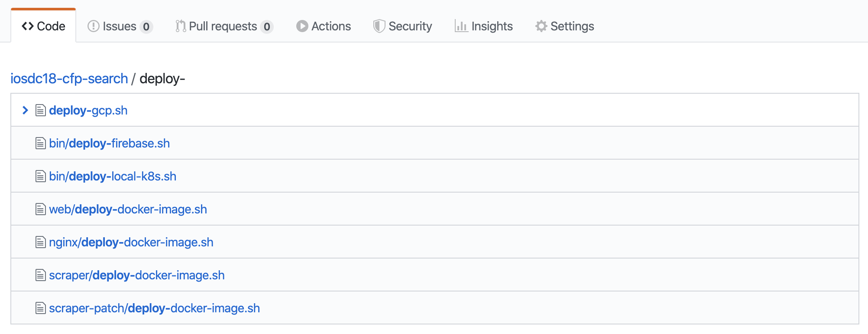The image size is (868, 334).
Task: Click the Insights bar graph icon
Action: point(461,26)
